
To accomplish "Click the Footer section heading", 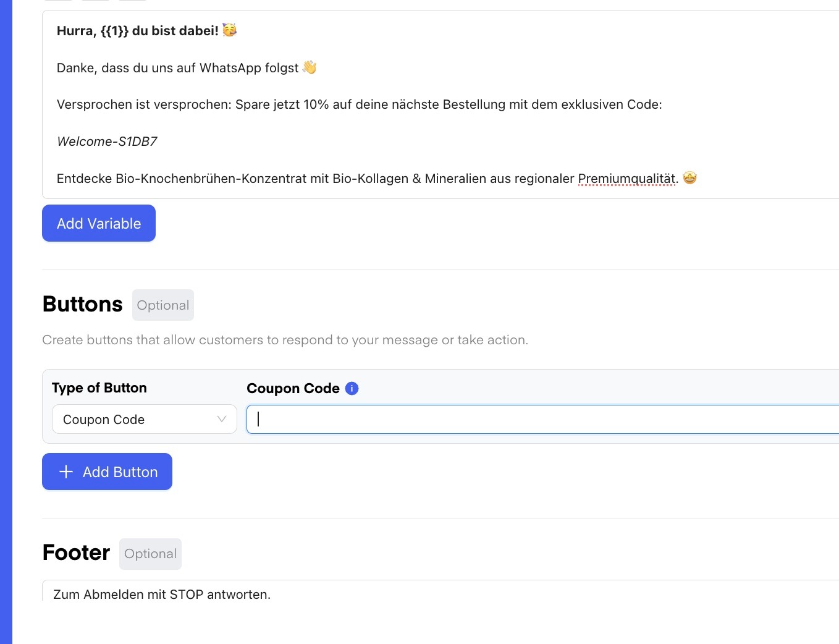I will pyautogui.click(x=76, y=553).
